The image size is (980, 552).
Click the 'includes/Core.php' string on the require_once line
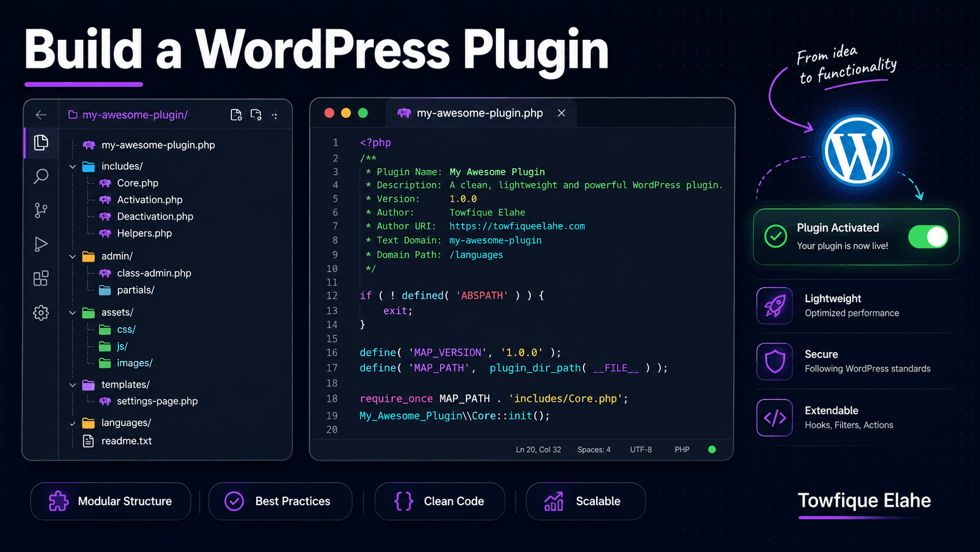[x=565, y=399]
